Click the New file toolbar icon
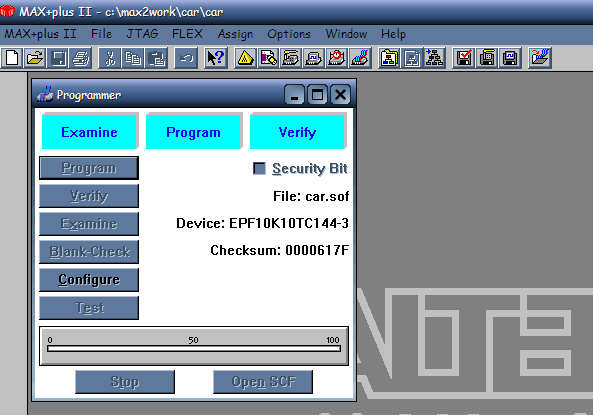The image size is (593, 415). point(12,58)
